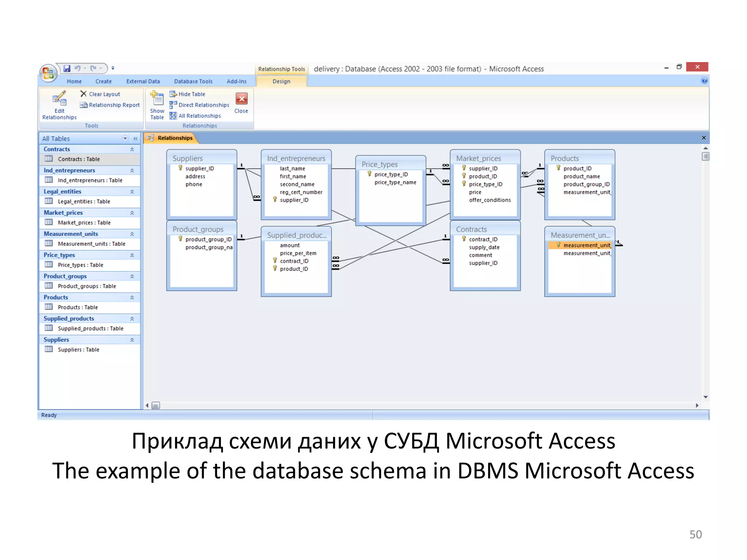Clear the relationship layout
The width and height of the screenshot is (747, 560).
click(100, 94)
